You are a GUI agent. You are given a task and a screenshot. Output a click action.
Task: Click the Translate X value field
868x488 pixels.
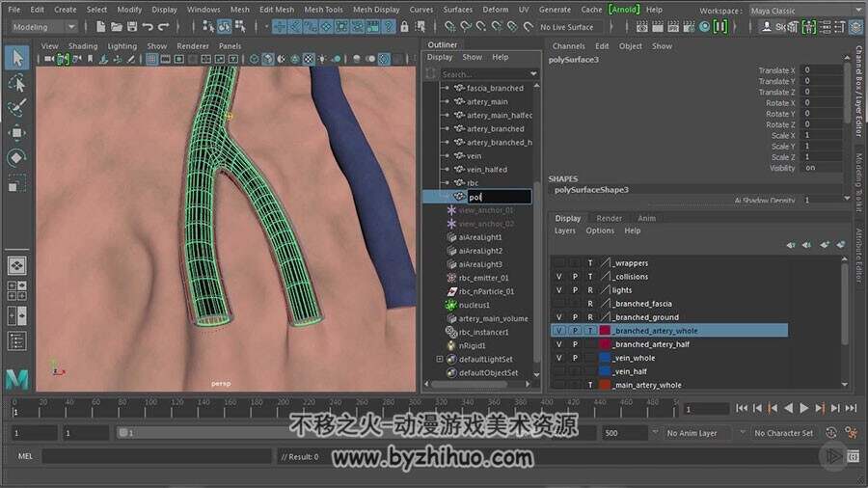click(822, 70)
